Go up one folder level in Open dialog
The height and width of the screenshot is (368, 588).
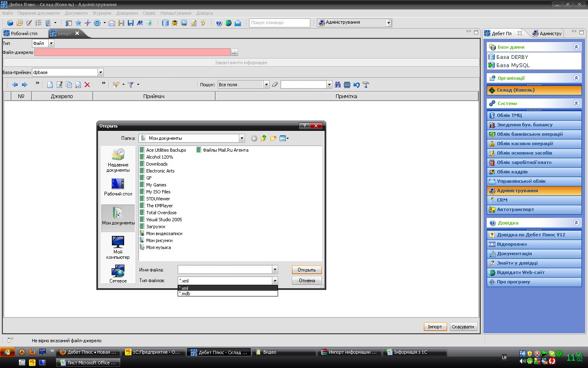[264, 138]
